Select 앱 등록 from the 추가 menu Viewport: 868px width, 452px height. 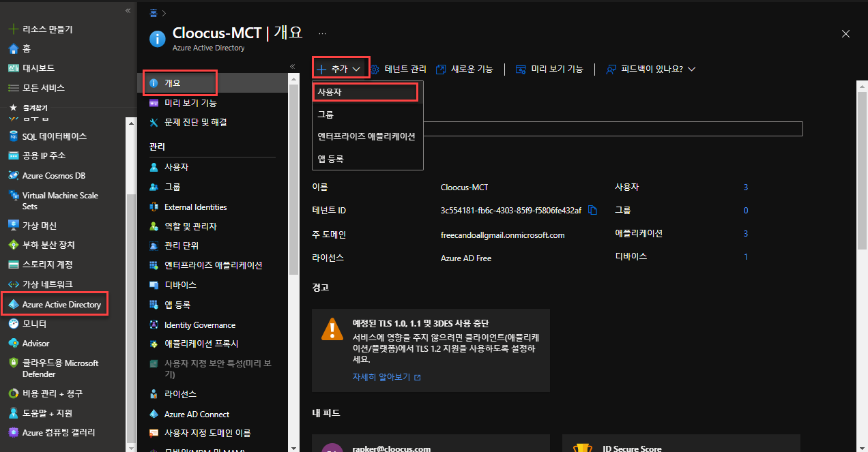click(368, 158)
